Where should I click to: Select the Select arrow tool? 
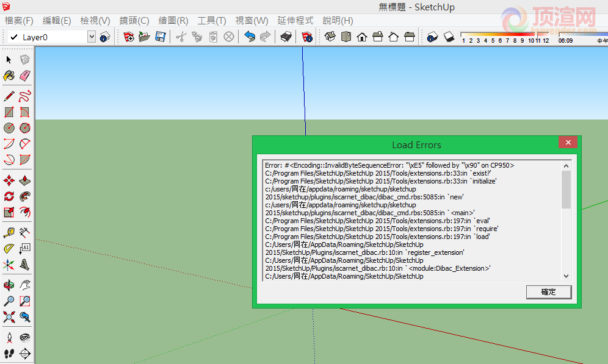pyautogui.click(x=9, y=60)
